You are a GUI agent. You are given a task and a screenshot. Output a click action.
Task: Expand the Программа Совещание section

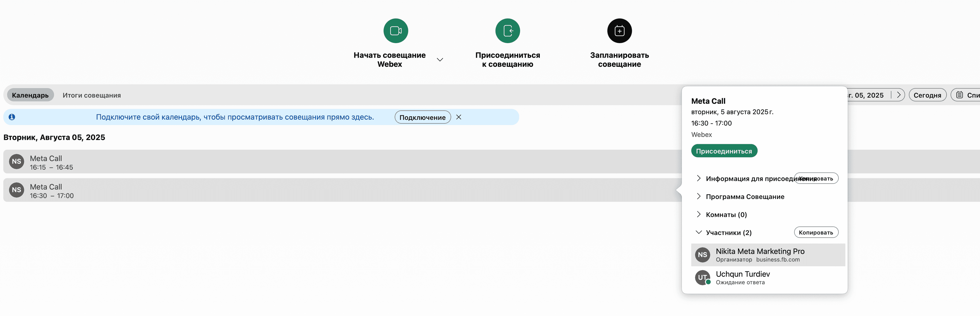point(699,196)
